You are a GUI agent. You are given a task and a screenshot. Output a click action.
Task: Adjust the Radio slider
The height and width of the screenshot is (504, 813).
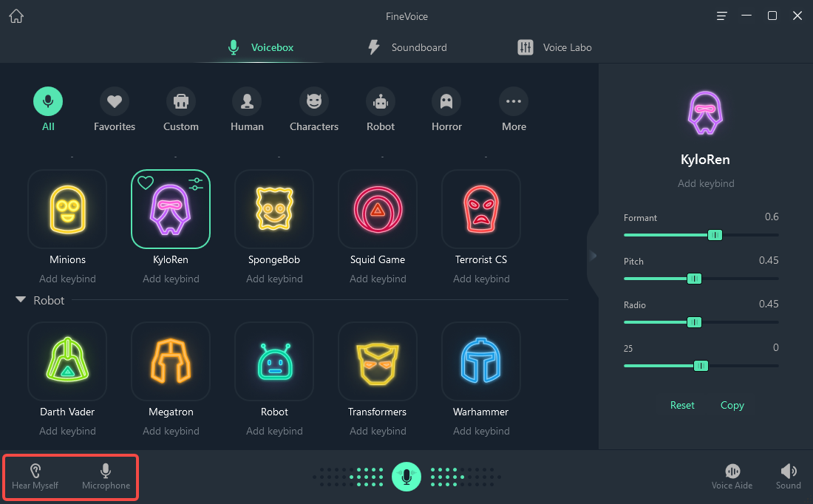(694, 322)
